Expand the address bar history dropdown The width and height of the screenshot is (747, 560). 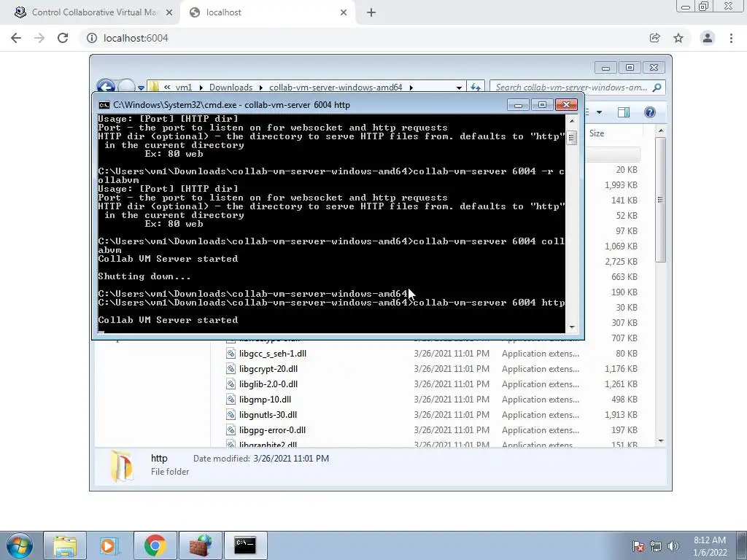point(459,87)
